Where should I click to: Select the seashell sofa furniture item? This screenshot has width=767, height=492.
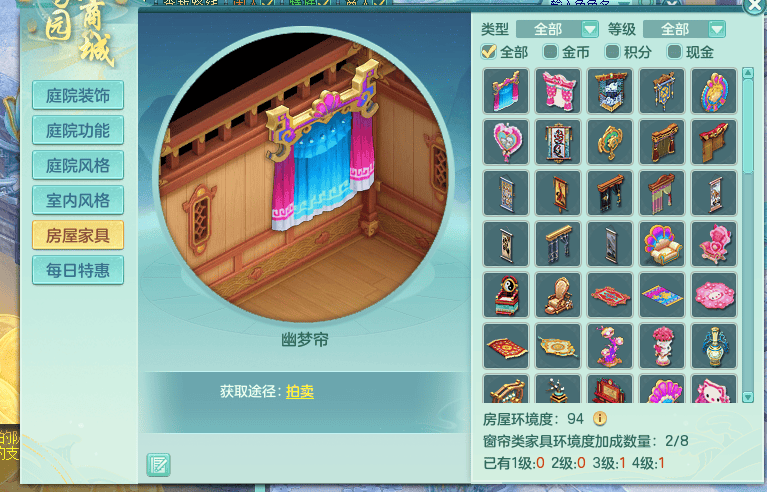click(x=662, y=244)
